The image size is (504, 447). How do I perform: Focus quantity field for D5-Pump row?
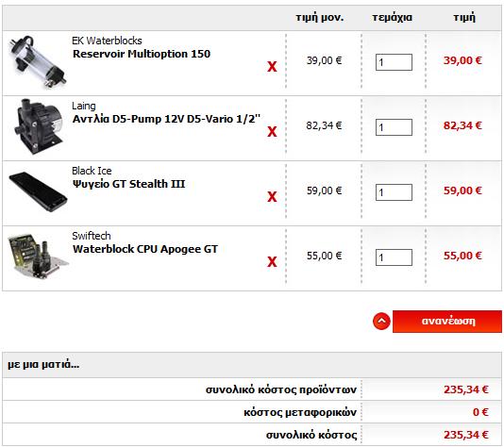(394, 127)
